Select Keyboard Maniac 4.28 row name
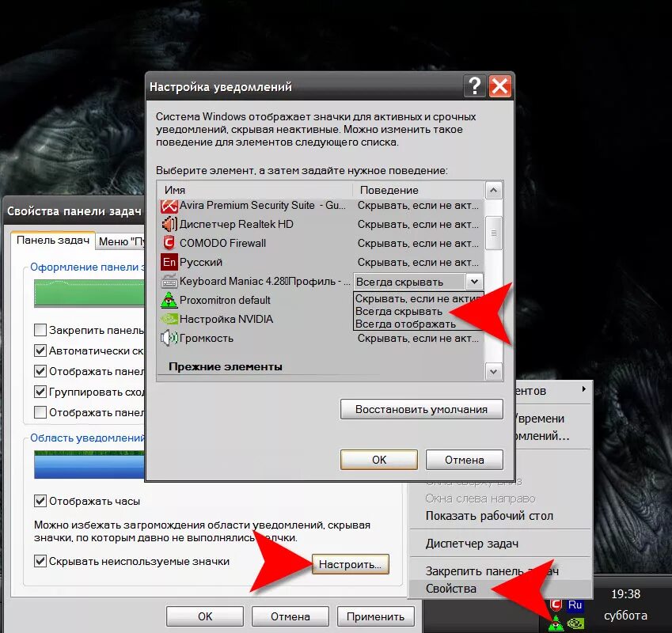Viewport: 672px width, 633px height. 264,282
